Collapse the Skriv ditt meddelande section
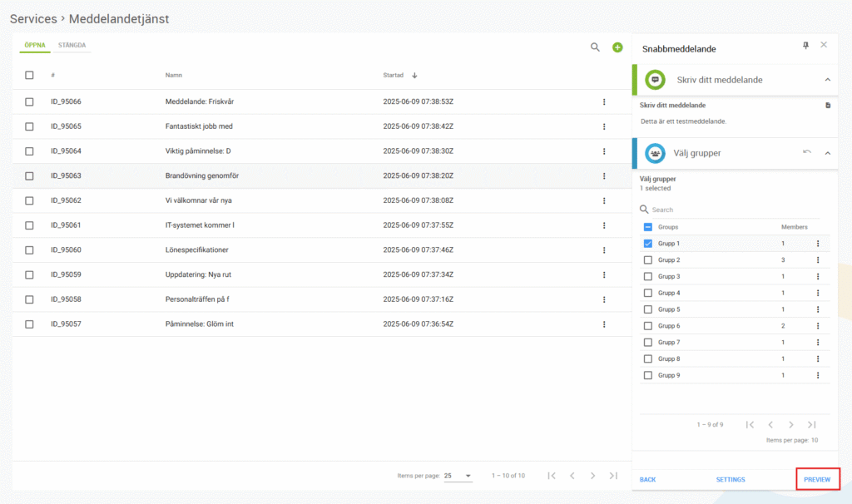 point(828,80)
